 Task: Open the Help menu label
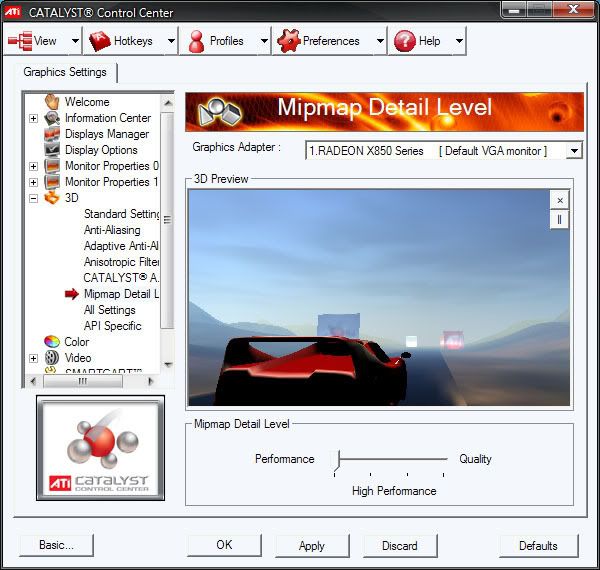(429, 41)
